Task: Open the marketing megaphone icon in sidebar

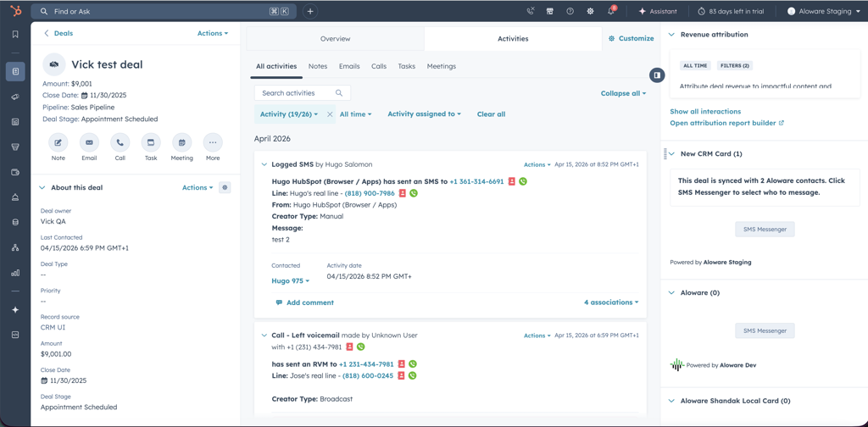Action: (x=15, y=97)
